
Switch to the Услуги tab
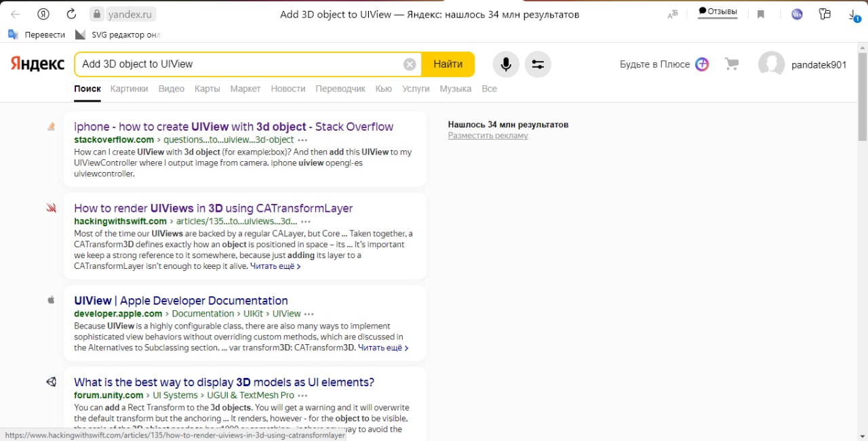pyautogui.click(x=416, y=89)
